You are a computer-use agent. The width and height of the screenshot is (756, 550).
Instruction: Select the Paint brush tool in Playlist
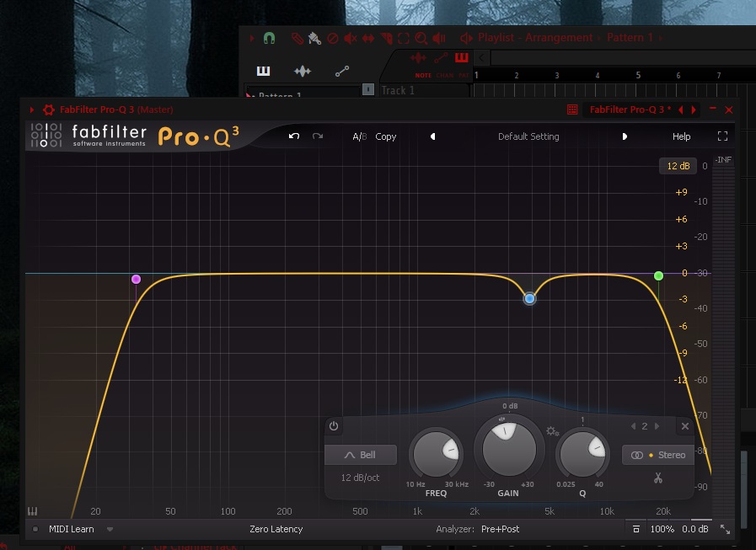[315, 38]
